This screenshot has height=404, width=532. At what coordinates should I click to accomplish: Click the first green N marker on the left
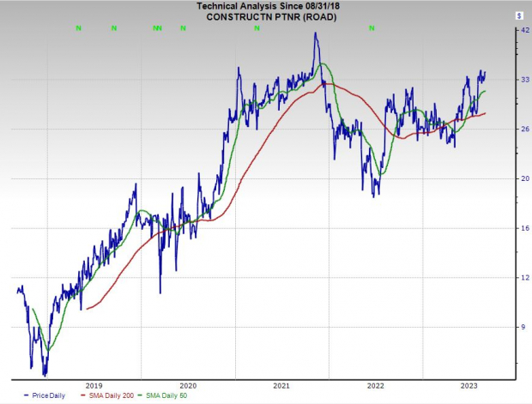79,28
